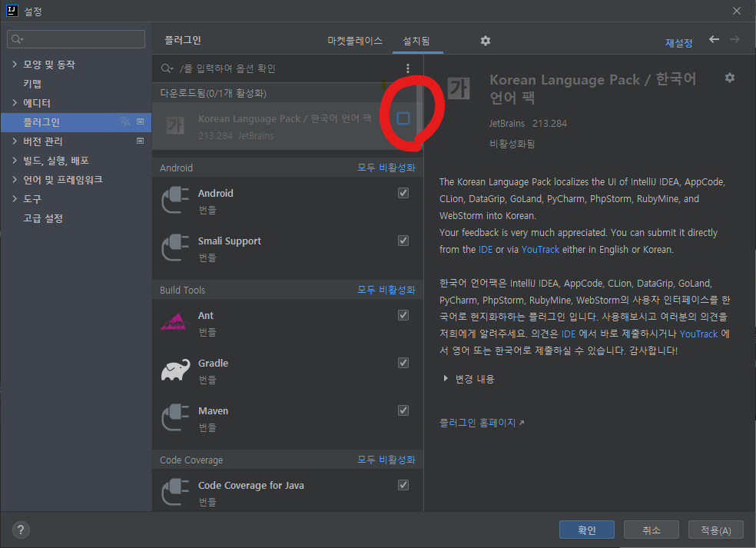Image resolution: width=756 pixels, height=548 pixels.
Task: Click the 취소 button
Action: coord(652,530)
